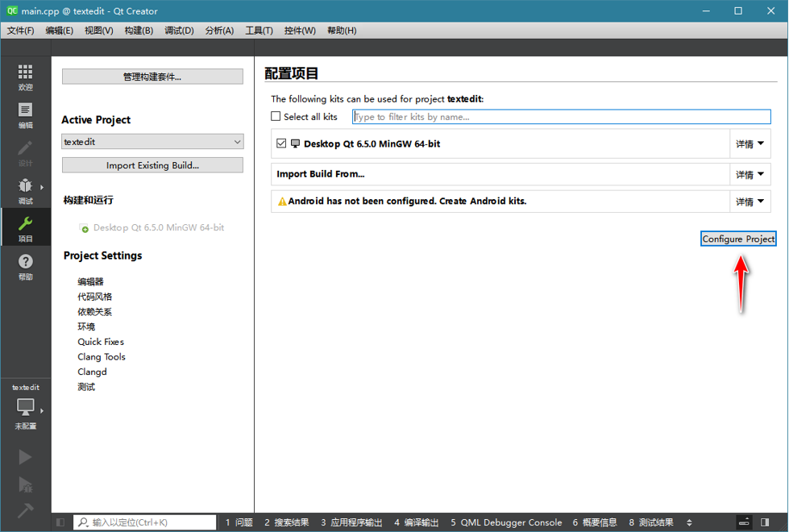Select 测试 project setting

point(86,387)
